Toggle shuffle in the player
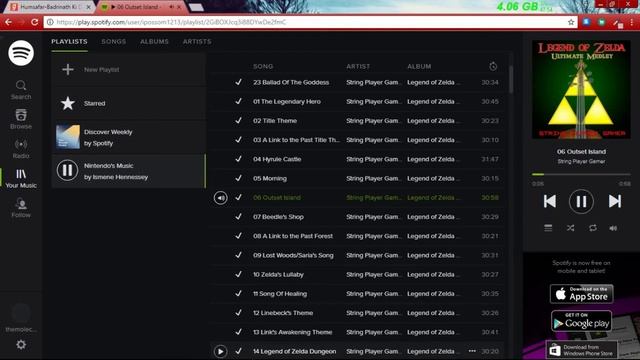640x360 pixels. click(571, 228)
